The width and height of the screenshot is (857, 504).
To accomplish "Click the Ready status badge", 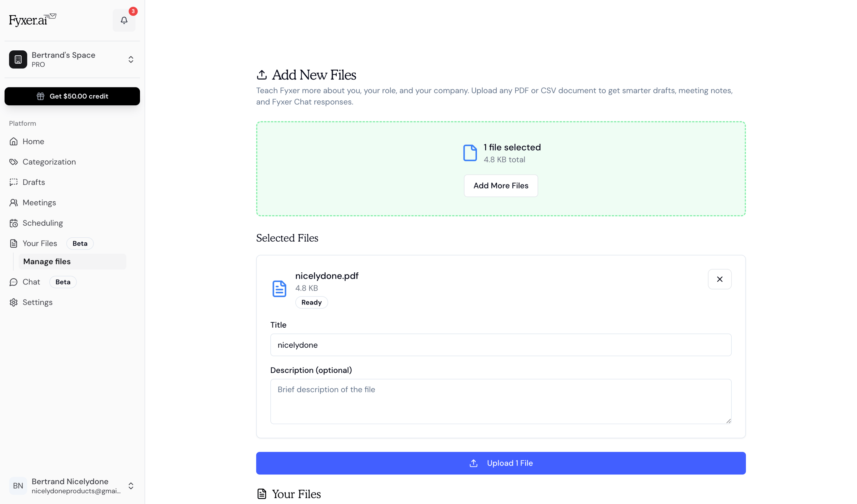I will pos(311,302).
